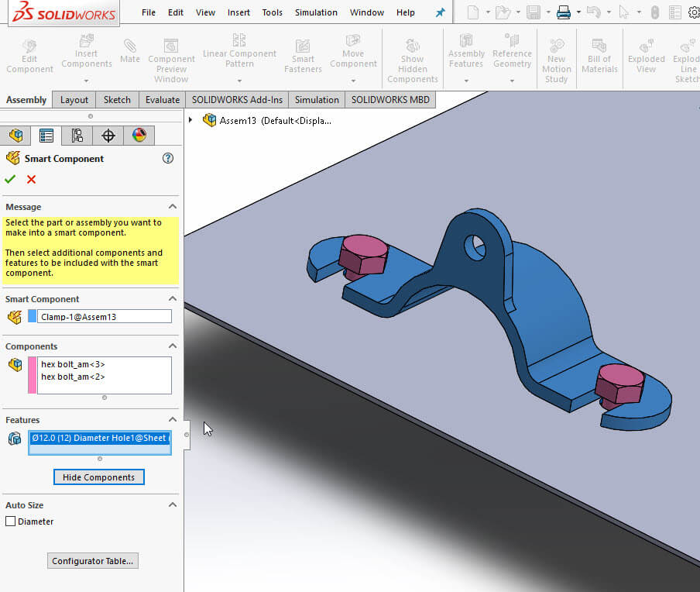Click the Smart Component help question icon

[168, 158]
